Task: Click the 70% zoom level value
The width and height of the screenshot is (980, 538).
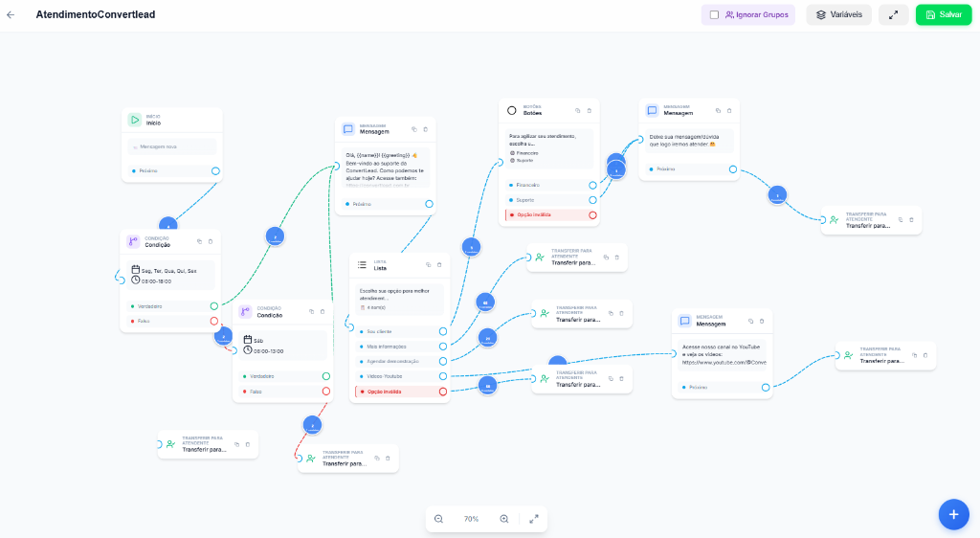Action: click(471, 519)
